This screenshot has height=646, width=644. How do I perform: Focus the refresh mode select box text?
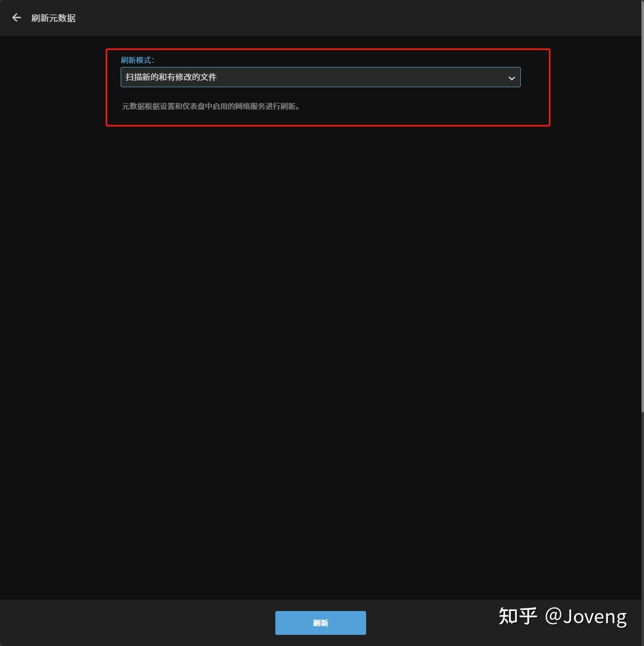click(x=171, y=77)
